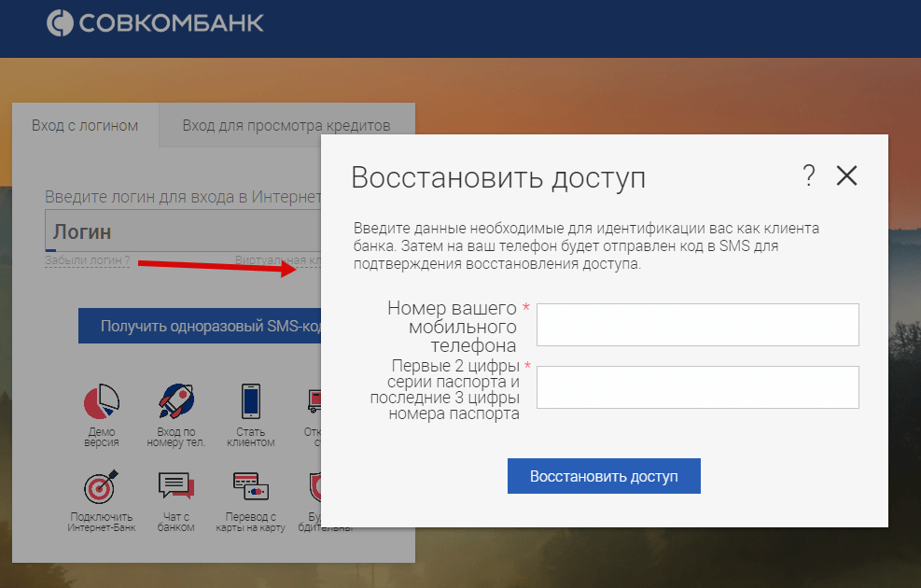Switch to the Вход с логином tab
This screenshot has height=588, width=921.
point(85,126)
